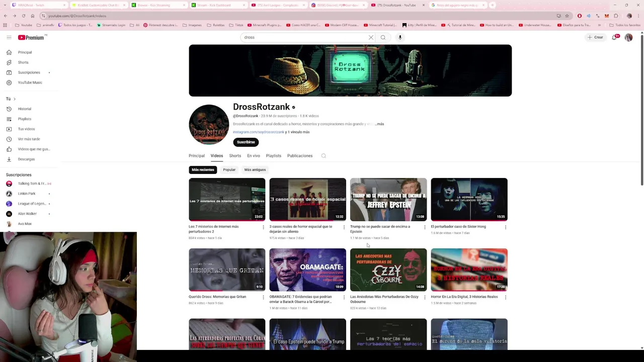Open Suscripciones in the sidebar
This screenshot has height=362, width=644.
pos(29,72)
